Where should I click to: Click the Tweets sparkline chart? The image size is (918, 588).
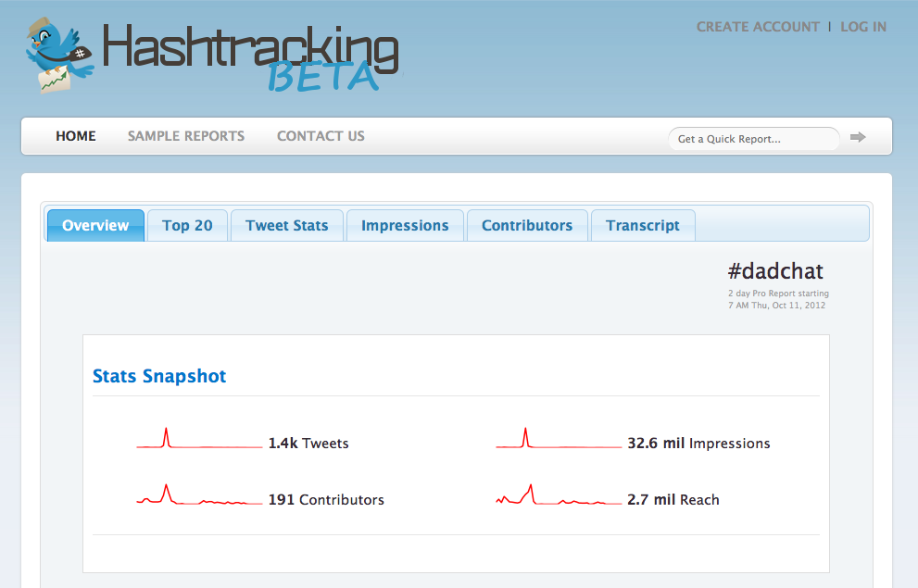[200, 438]
